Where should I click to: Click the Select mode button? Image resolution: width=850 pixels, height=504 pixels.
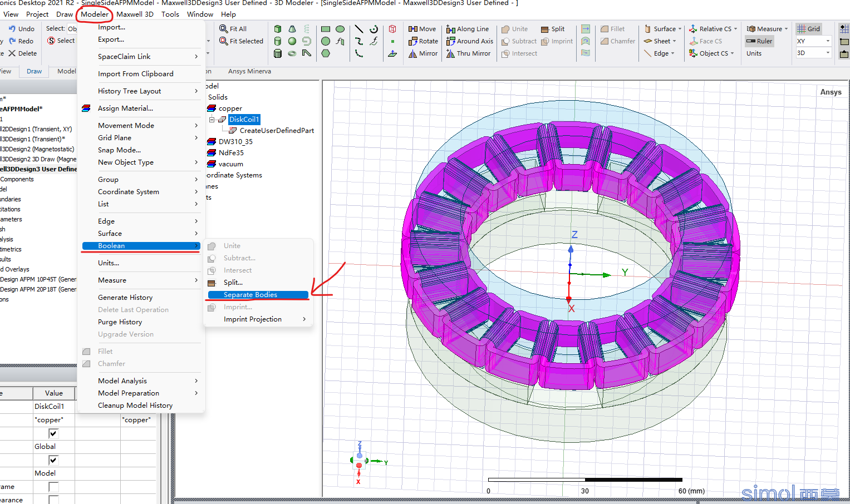click(x=61, y=41)
